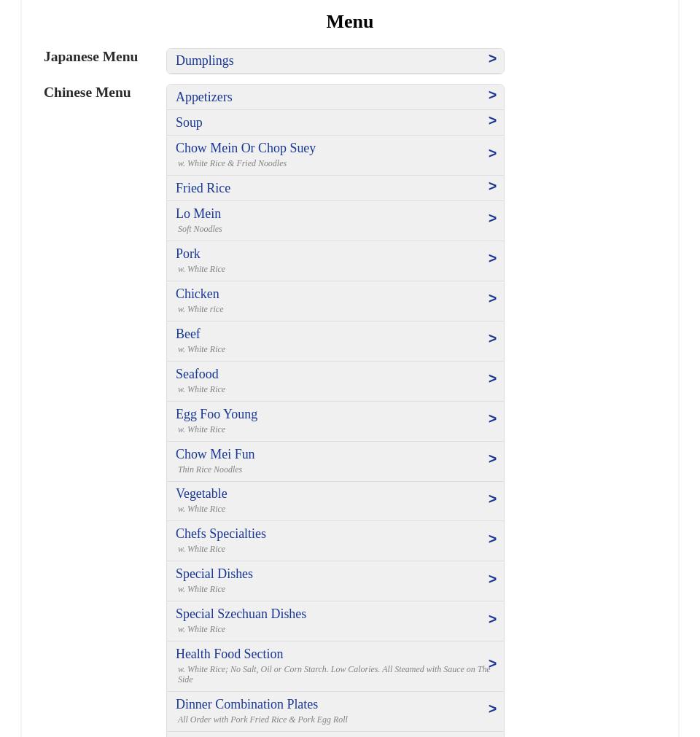Click the Seafood row arrow icon

(x=492, y=379)
